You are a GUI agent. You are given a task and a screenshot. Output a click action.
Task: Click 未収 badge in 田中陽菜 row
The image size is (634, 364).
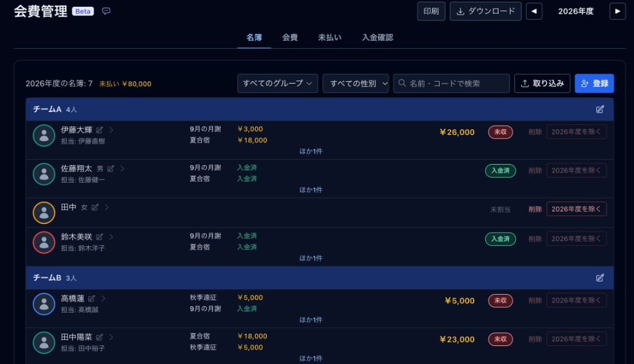[500, 339]
